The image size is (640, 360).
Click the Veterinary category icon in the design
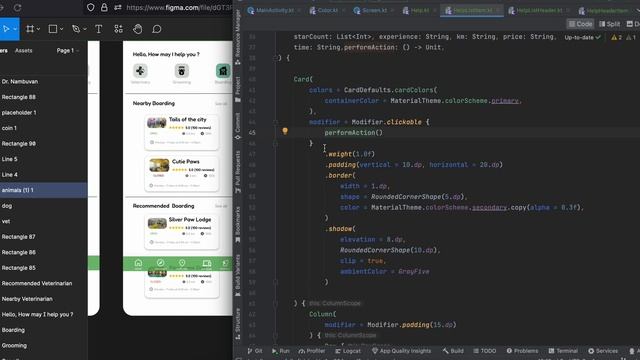(x=140, y=71)
